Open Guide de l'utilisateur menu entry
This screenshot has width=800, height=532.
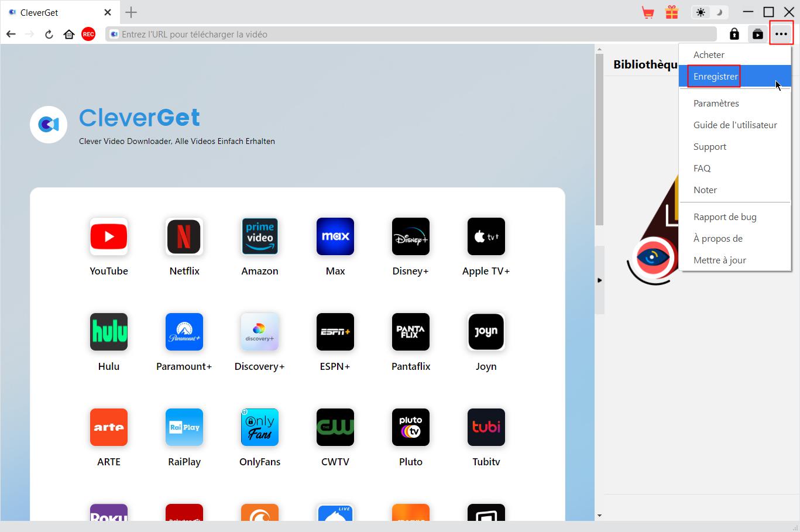[735, 125]
